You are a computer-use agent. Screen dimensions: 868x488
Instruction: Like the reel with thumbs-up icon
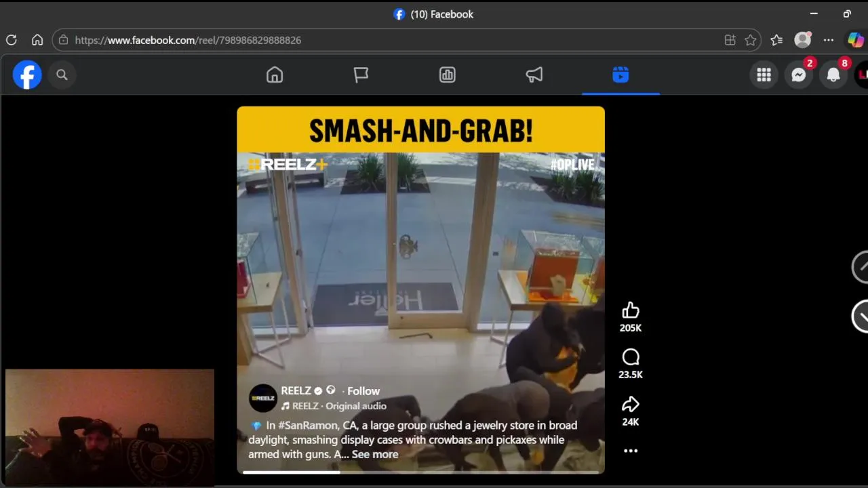tap(631, 310)
